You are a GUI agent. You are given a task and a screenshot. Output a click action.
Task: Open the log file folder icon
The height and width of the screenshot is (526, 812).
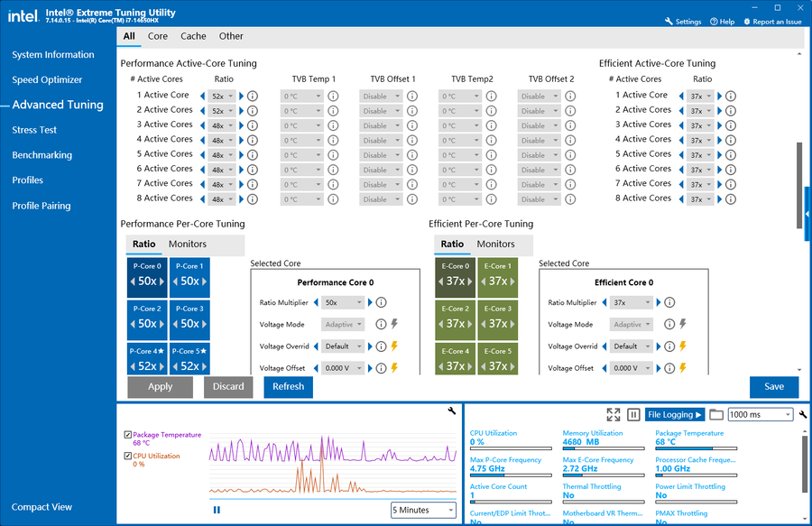[x=716, y=414]
